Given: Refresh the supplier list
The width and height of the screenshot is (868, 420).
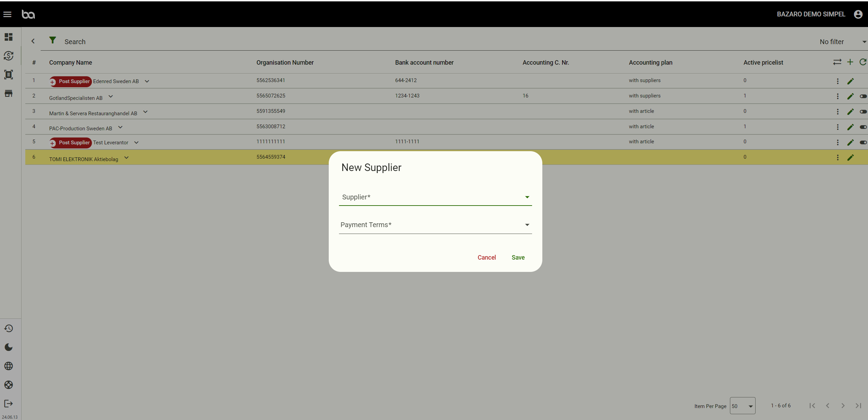Looking at the screenshot, I should 863,62.
